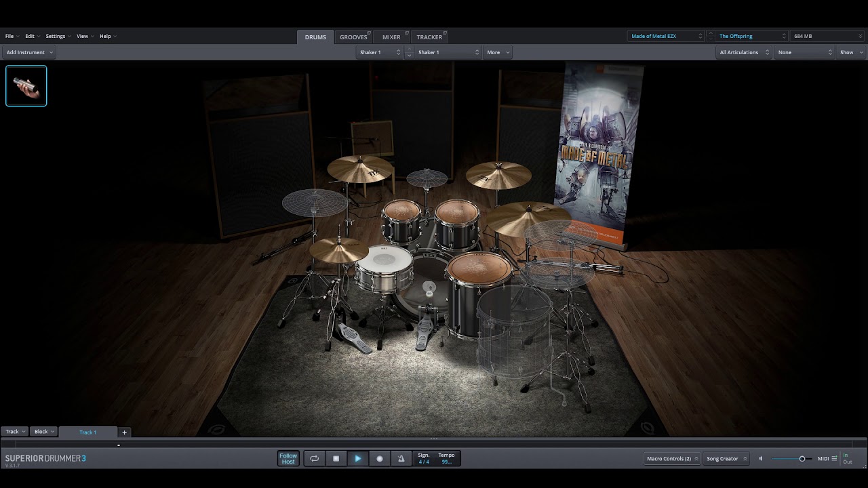868x488 pixels.
Task: Open the Made of Metal EZX library dropdown
Action: [x=666, y=36]
